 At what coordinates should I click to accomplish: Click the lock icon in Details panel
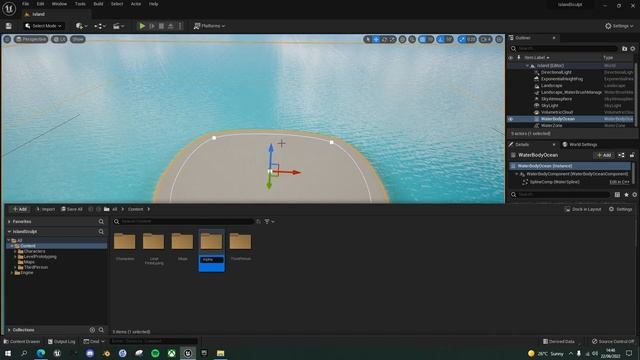click(632, 155)
